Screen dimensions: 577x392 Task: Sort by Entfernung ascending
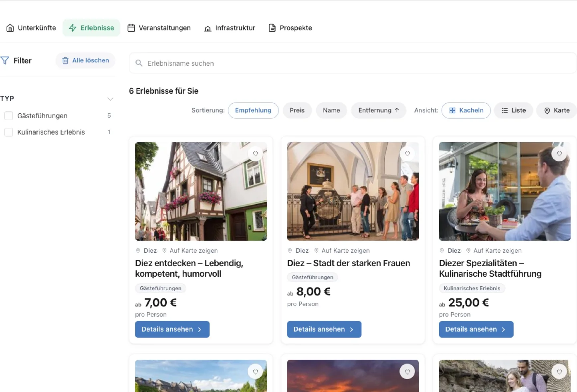379,111
